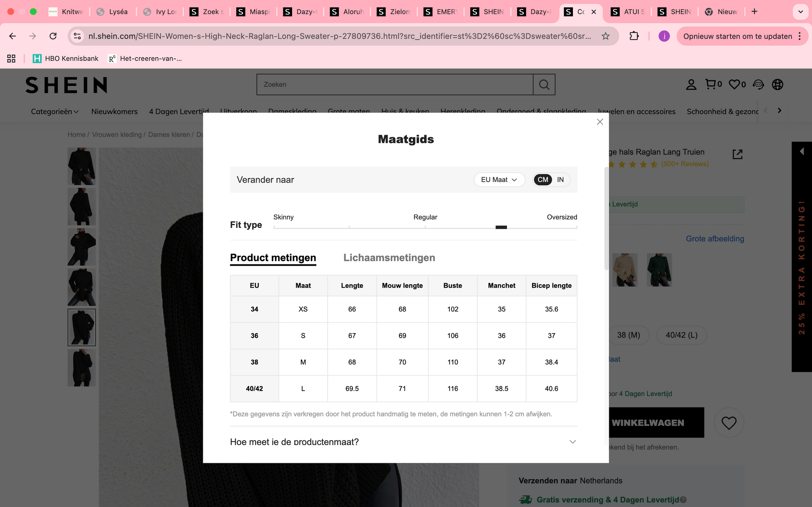Image resolution: width=812 pixels, height=507 pixels.
Task: Click the Zoeken search input field
Action: 394,85
